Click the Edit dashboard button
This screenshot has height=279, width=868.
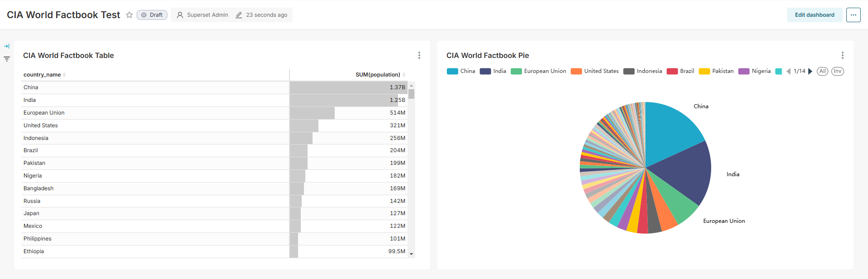point(814,15)
